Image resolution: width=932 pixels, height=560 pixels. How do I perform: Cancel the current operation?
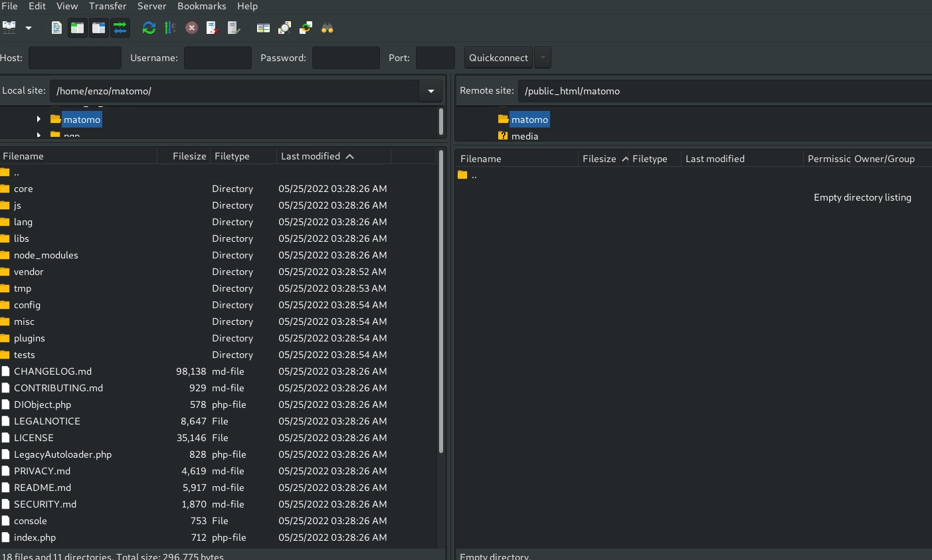pyautogui.click(x=192, y=28)
